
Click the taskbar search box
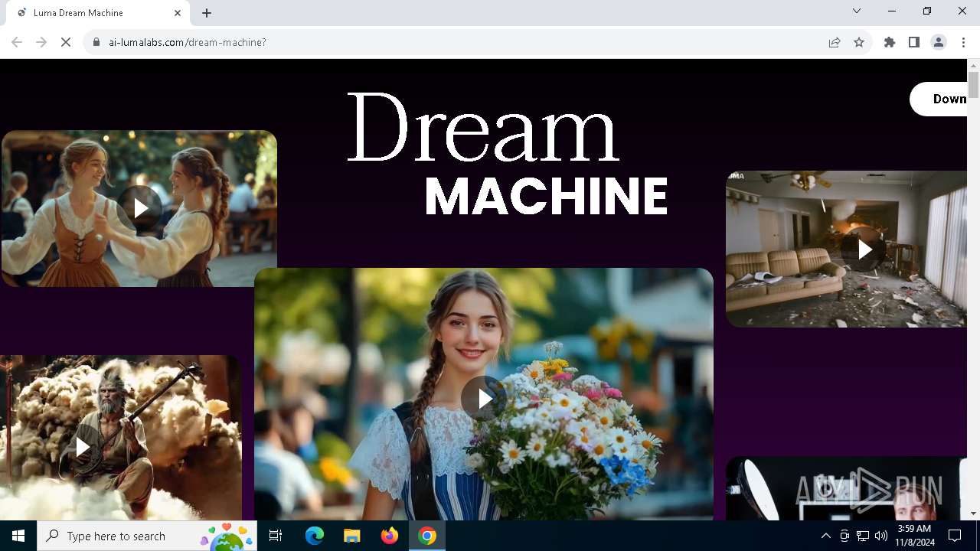(147, 536)
